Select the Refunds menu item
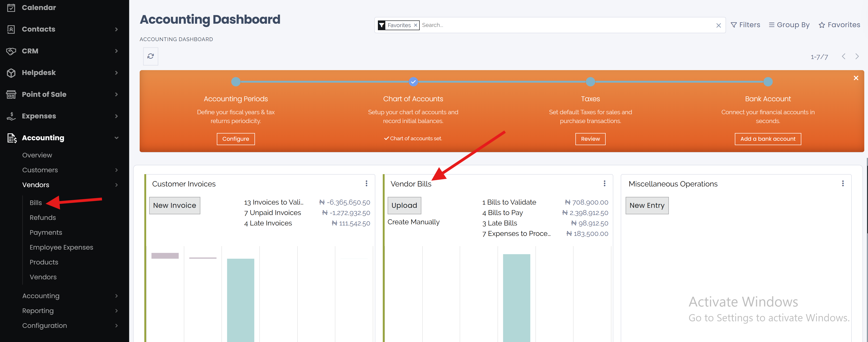This screenshot has height=342, width=868. click(x=43, y=218)
